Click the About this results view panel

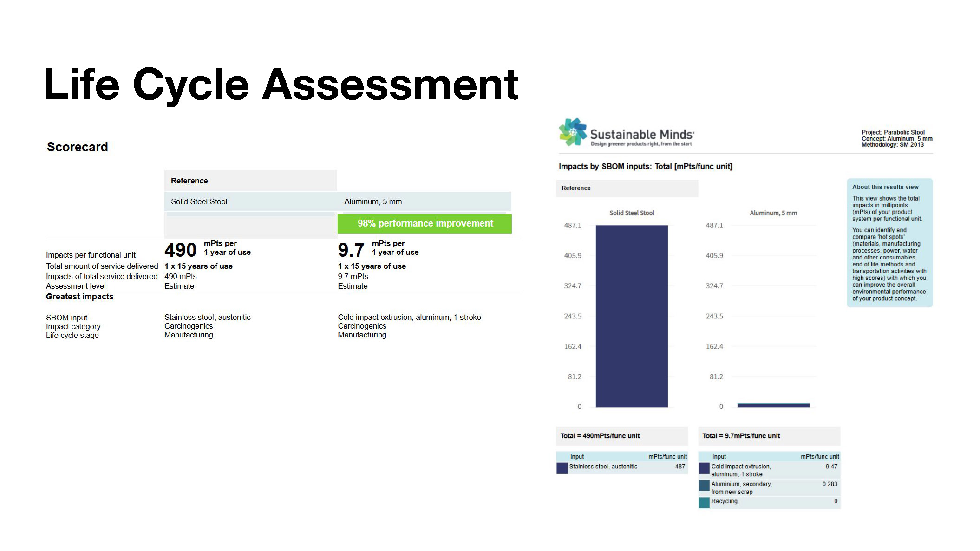pyautogui.click(x=889, y=243)
